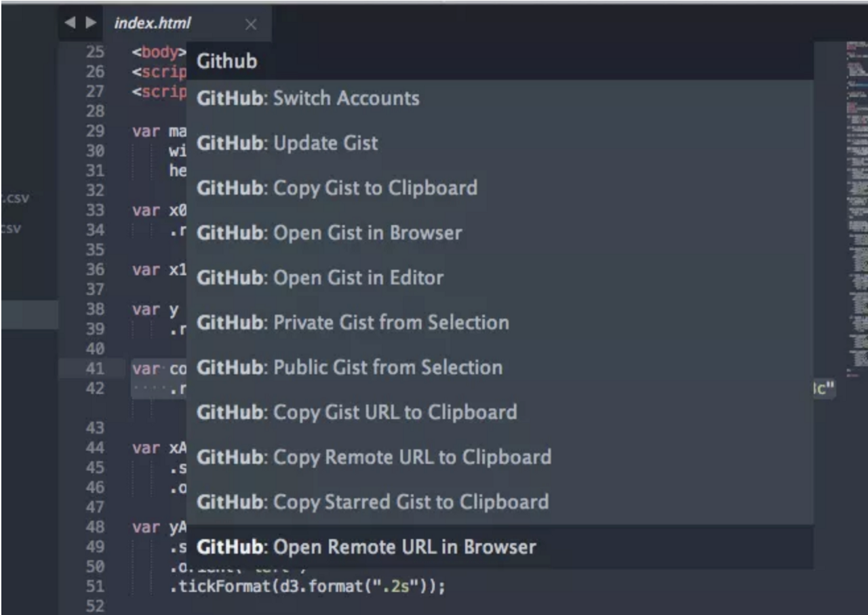
Task: Click line number 25 in gutter
Action: (x=95, y=51)
